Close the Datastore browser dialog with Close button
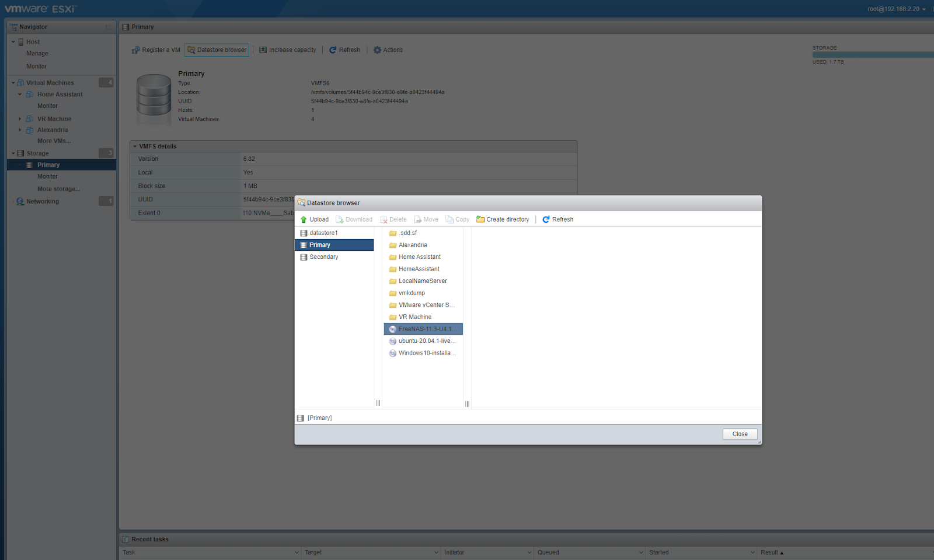 click(x=740, y=434)
